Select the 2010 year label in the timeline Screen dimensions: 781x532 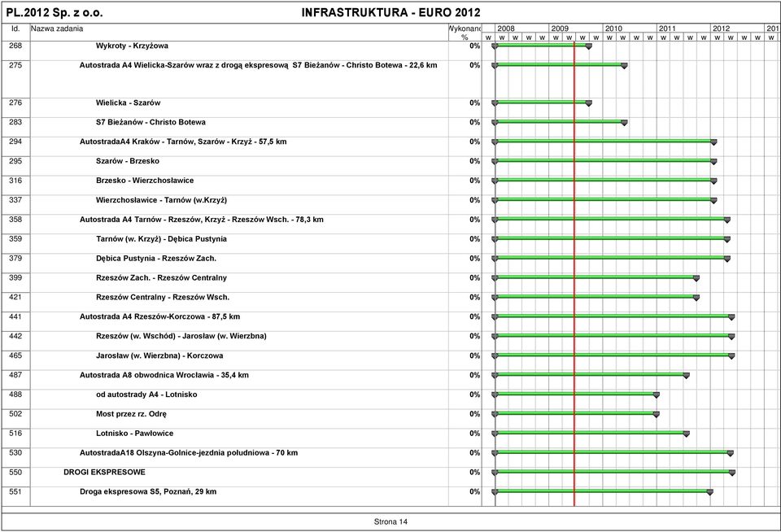(x=613, y=28)
